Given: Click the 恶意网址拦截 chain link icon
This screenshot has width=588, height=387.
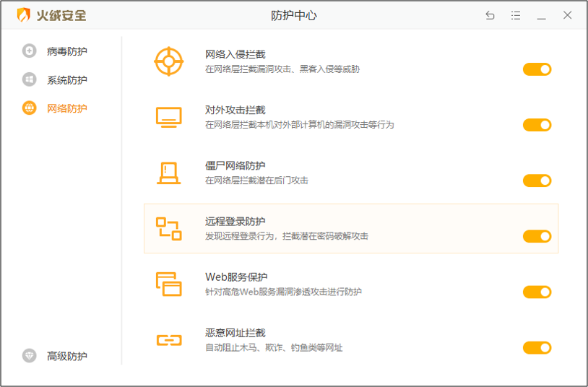Looking at the screenshot, I should (x=169, y=340).
